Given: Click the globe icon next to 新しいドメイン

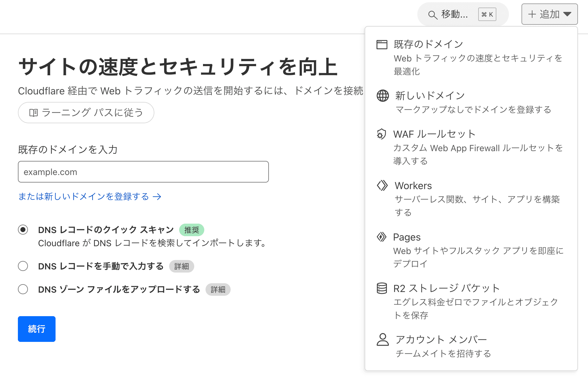Looking at the screenshot, I should pyautogui.click(x=382, y=95).
